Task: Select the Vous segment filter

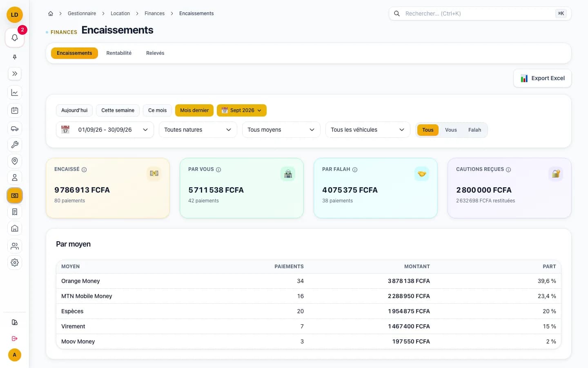Action: coord(451,130)
